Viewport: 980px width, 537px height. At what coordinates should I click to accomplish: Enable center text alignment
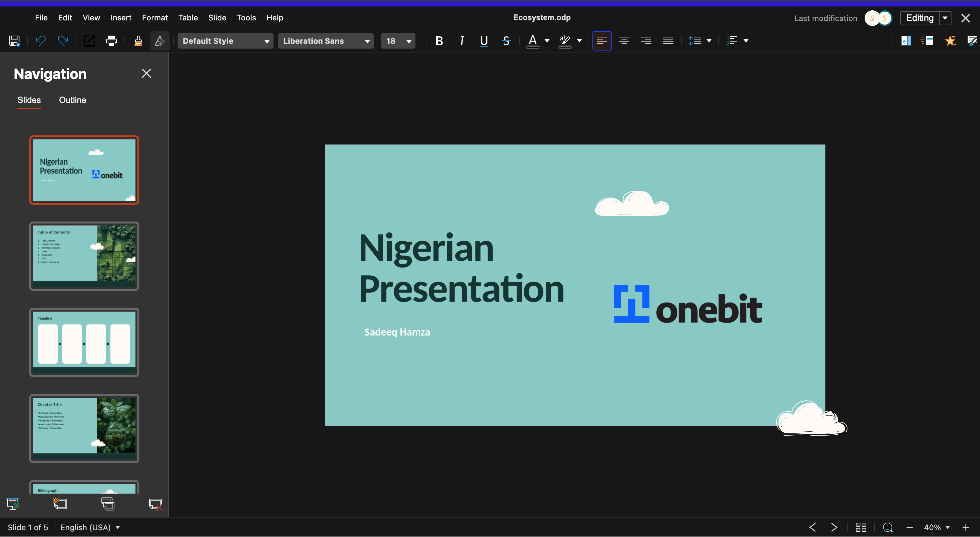624,41
